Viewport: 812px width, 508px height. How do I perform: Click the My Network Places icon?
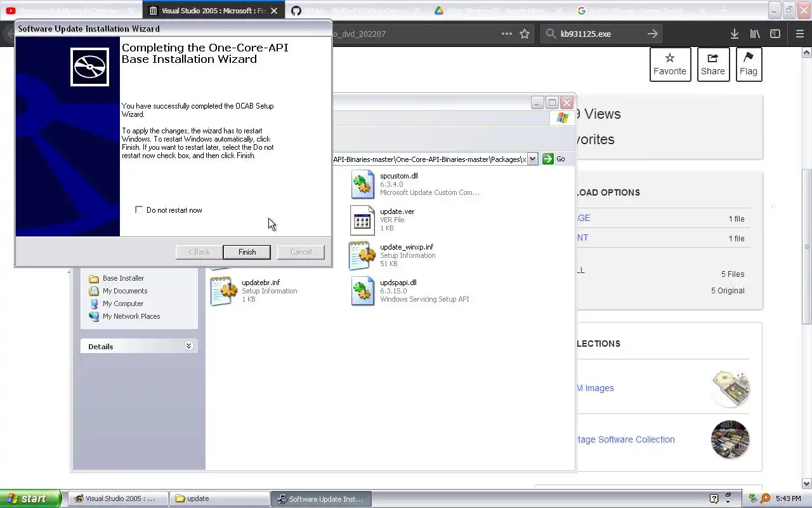(x=94, y=316)
